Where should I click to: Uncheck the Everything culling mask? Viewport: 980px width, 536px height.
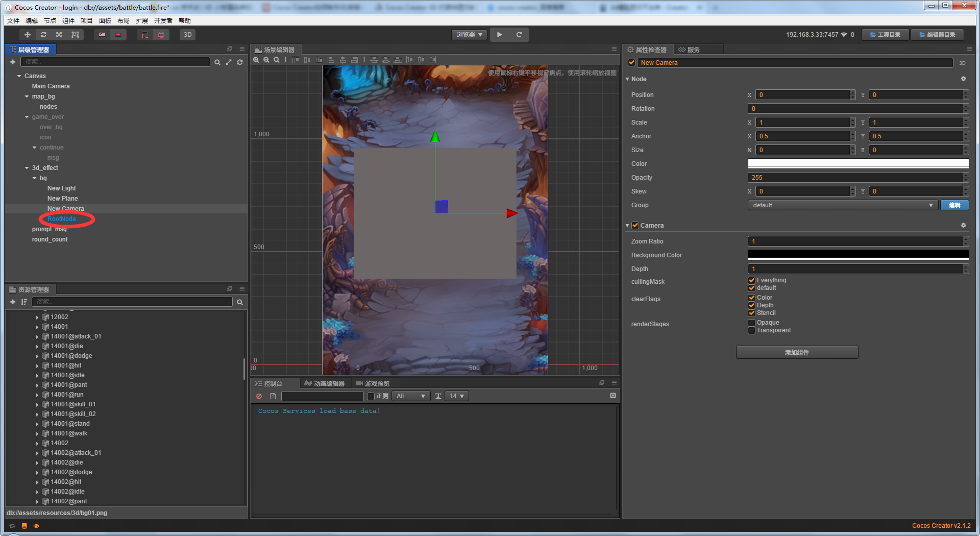click(x=751, y=280)
